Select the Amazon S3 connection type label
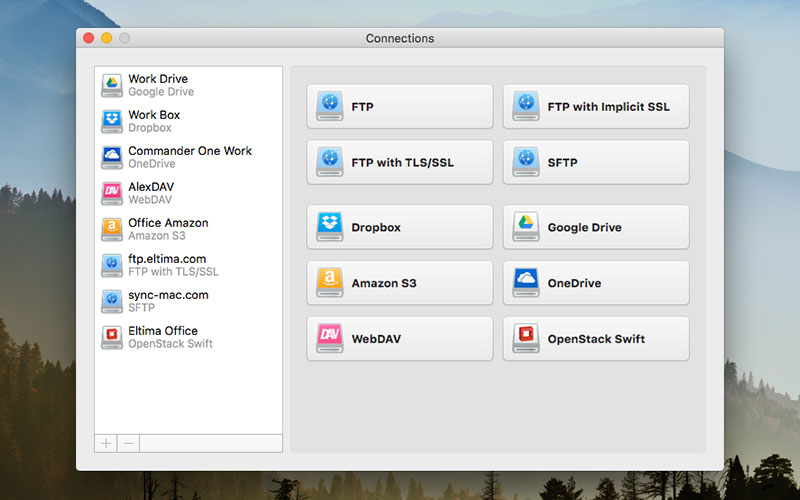Viewport: 800px width, 500px height. click(384, 283)
